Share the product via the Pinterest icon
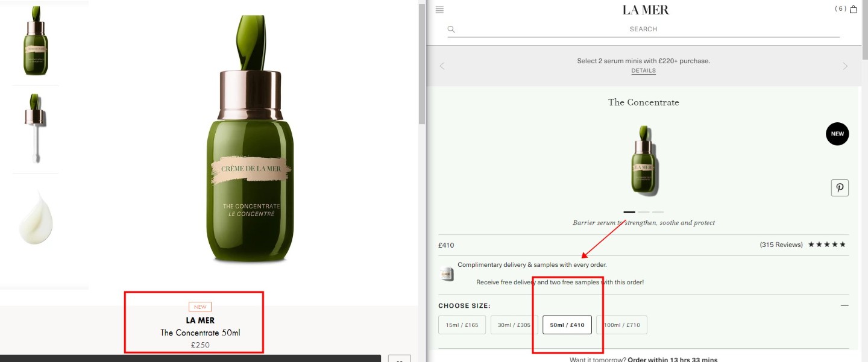The width and height of the screenshot is (868, 362). point(840,188)
